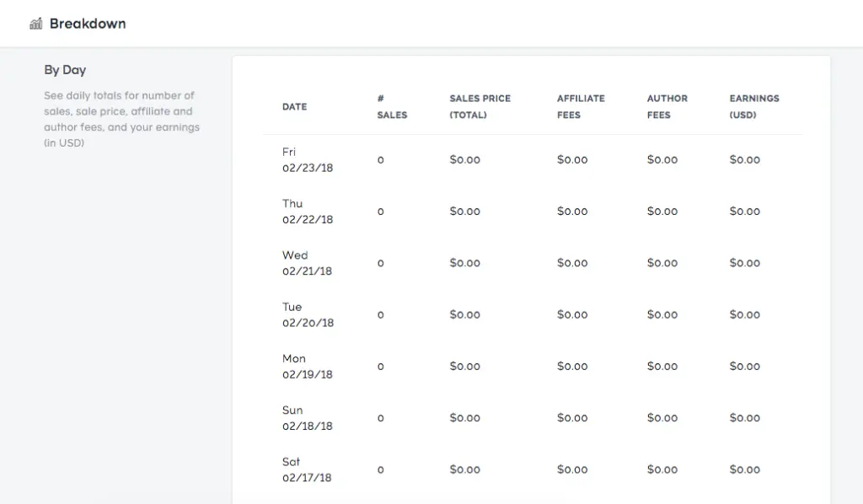Click the AFFILIATE FEES column header
This screenshot has height=504, width=863.
[x=581, y=107]
